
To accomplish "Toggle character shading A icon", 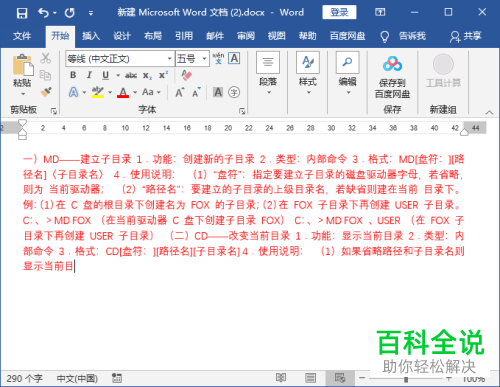I will point(218,92).
